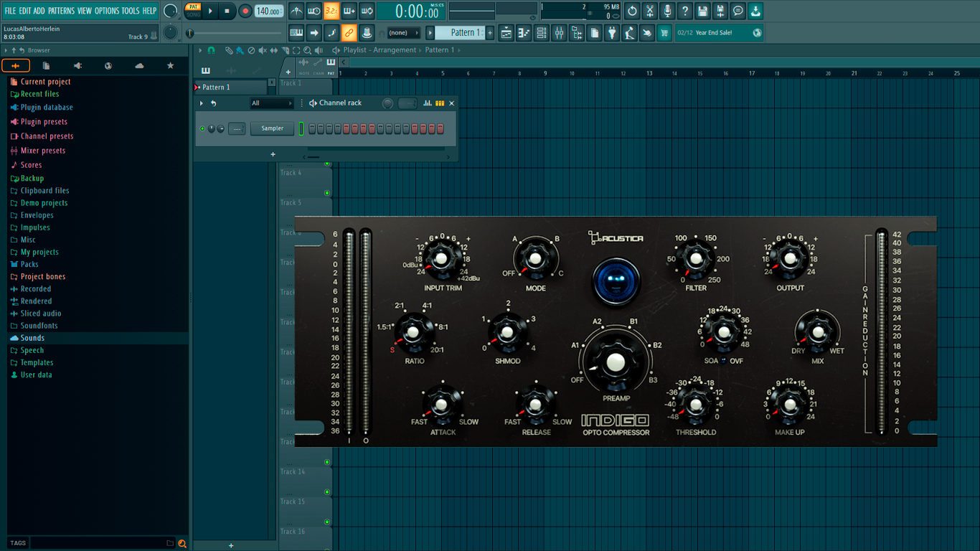Click the undo history circular arrow icon

(x=632, y=11)
